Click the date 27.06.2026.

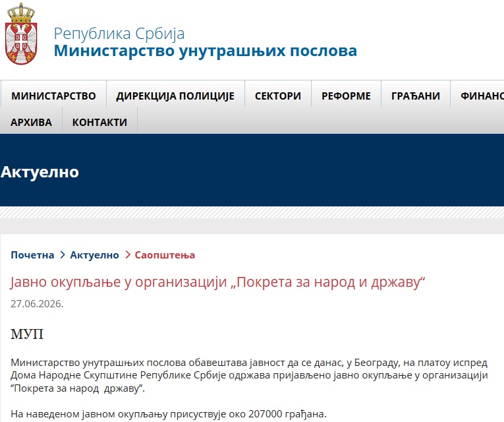(x=37, y=303)
